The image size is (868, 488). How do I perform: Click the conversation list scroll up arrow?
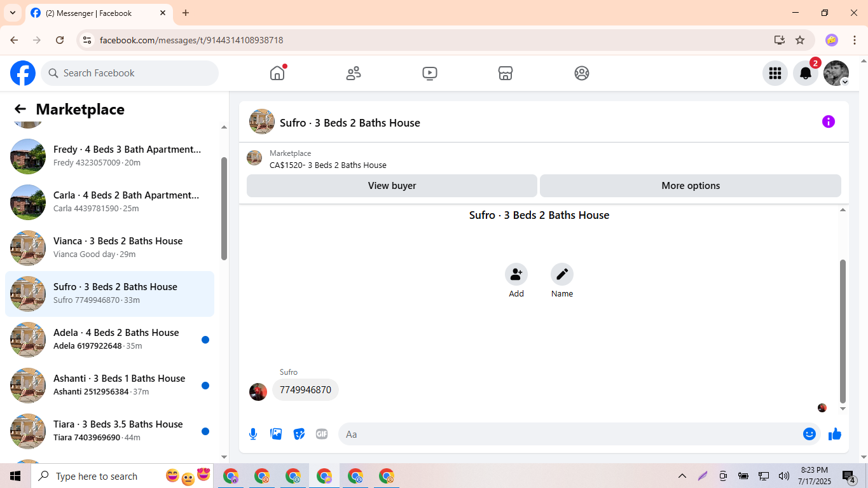[x=224, y=127]
